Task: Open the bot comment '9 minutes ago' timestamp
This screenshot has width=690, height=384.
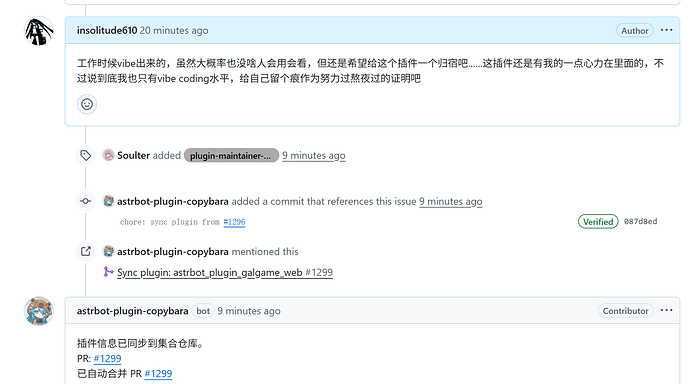Action: [x=249, y=311]
